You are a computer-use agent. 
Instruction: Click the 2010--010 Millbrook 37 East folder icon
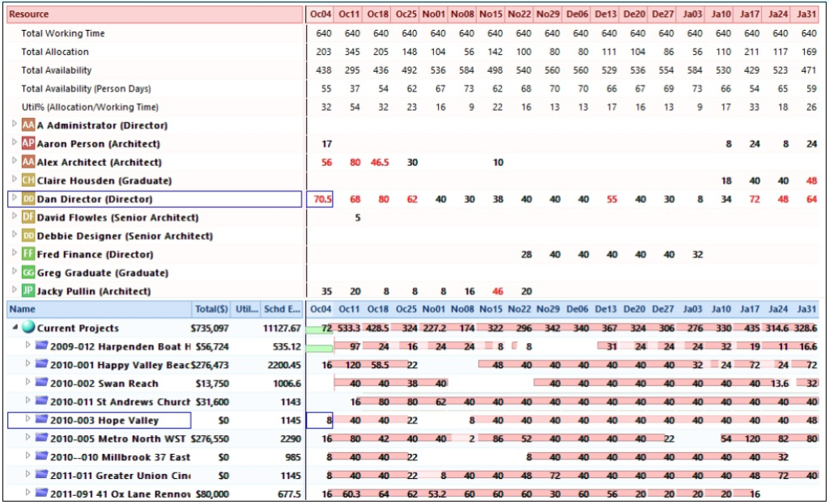coord(42,456)
